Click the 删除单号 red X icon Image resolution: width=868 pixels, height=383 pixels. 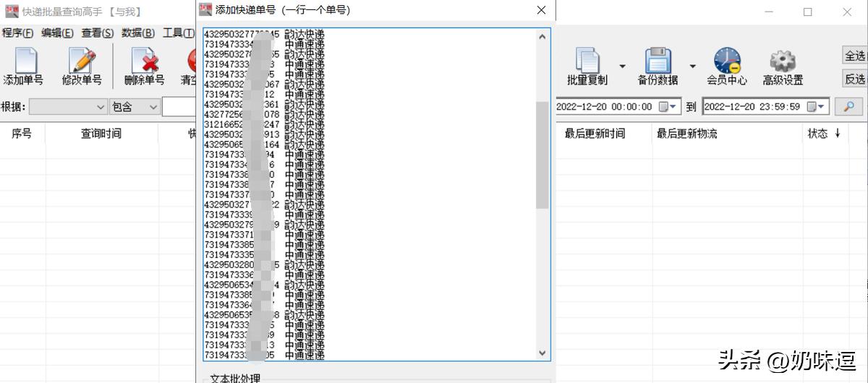(x=145, y=59)
